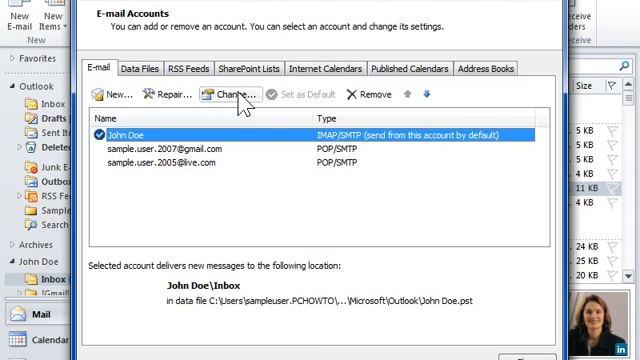Flag the 24 KB message
The width and height of the screenshot is (640, 360).
pos(612,247)
